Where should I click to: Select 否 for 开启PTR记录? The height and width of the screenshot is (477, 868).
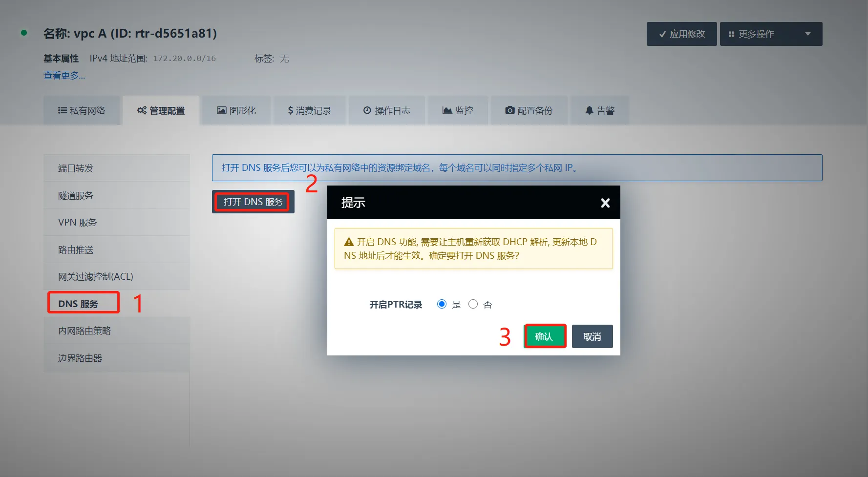pos(473,304)
